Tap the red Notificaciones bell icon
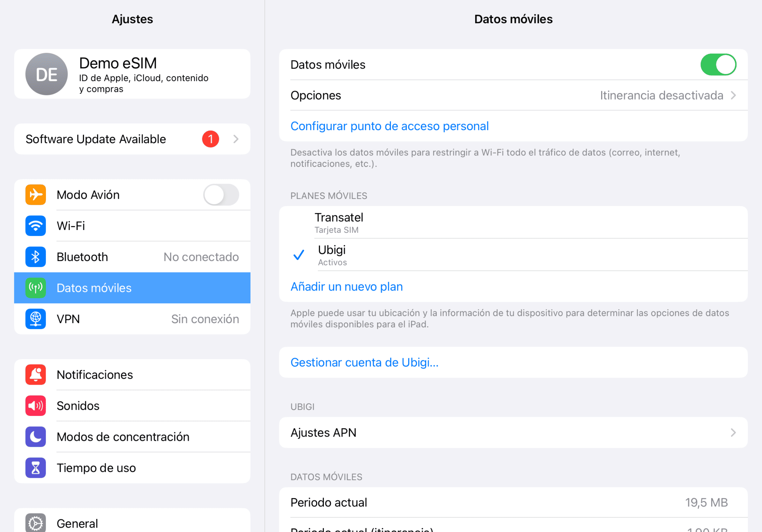The image size is (762, 532). (x=35, y=374)
